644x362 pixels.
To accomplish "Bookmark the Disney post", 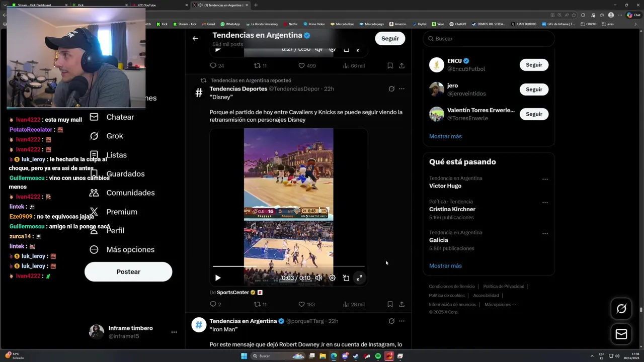I will 390,304.
